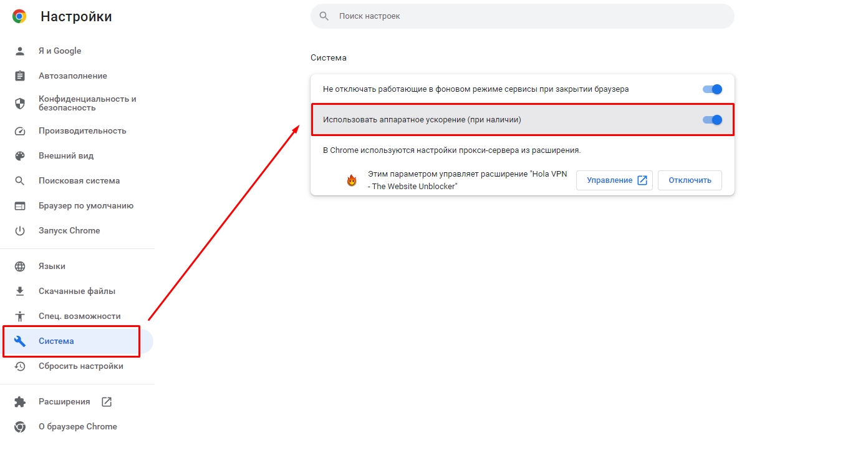Click the download icon for Скачанные файлы
The width and height of the screenshot is (868, 450).
tap(20, 291)
